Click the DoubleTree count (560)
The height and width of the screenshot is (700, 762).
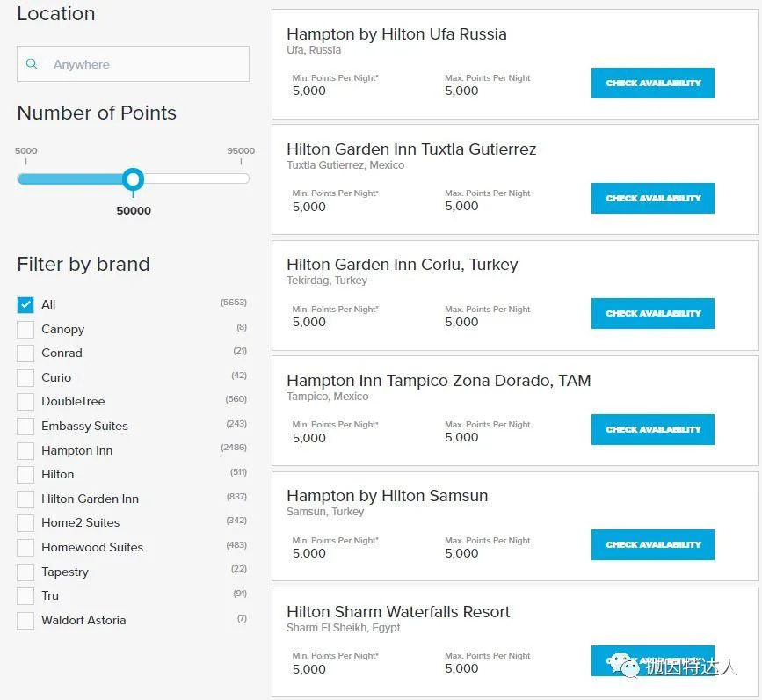(236, 399)
